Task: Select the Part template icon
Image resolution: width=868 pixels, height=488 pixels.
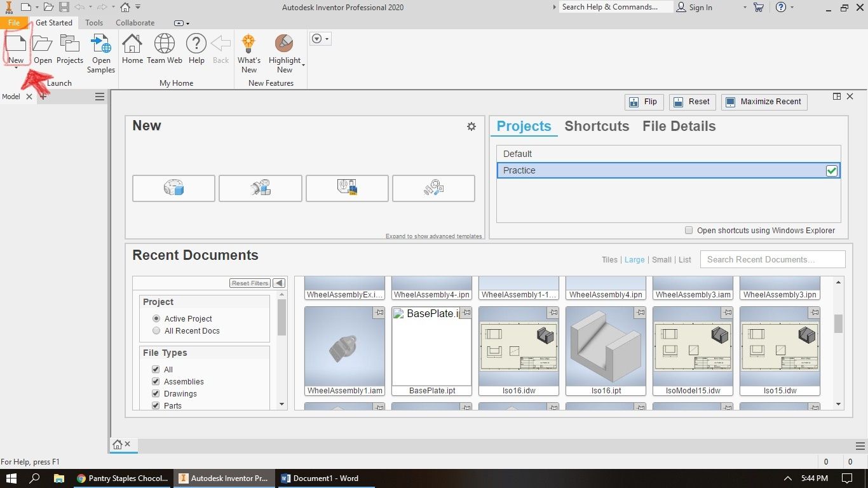Action: (x=173, y=188)
